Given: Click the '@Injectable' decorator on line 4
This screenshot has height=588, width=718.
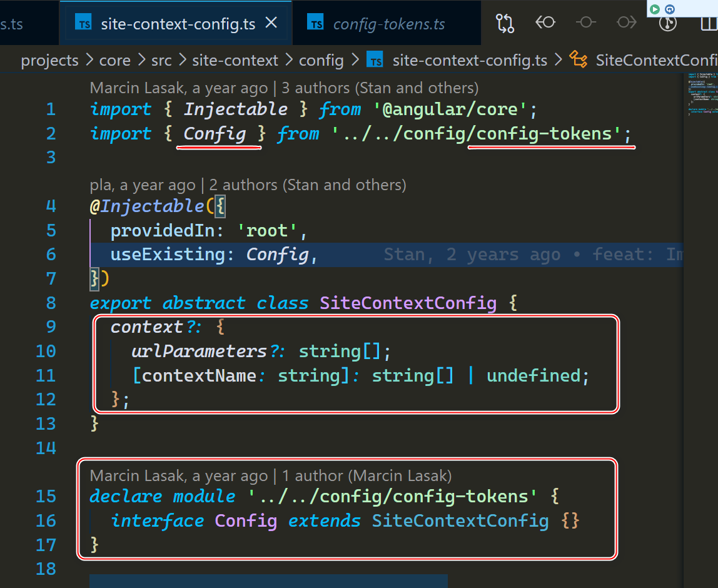Looking at the screenshot, I should point(147,206).
